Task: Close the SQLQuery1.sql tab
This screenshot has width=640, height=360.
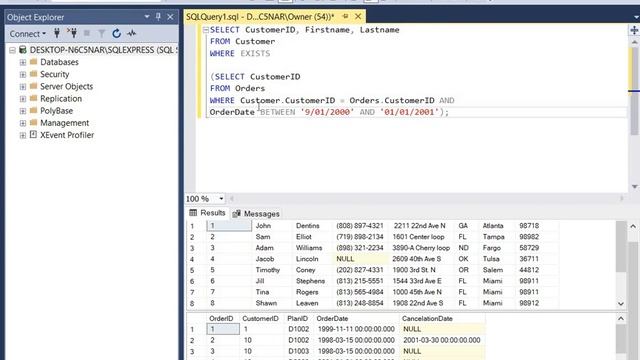Action: pos(358,16)
